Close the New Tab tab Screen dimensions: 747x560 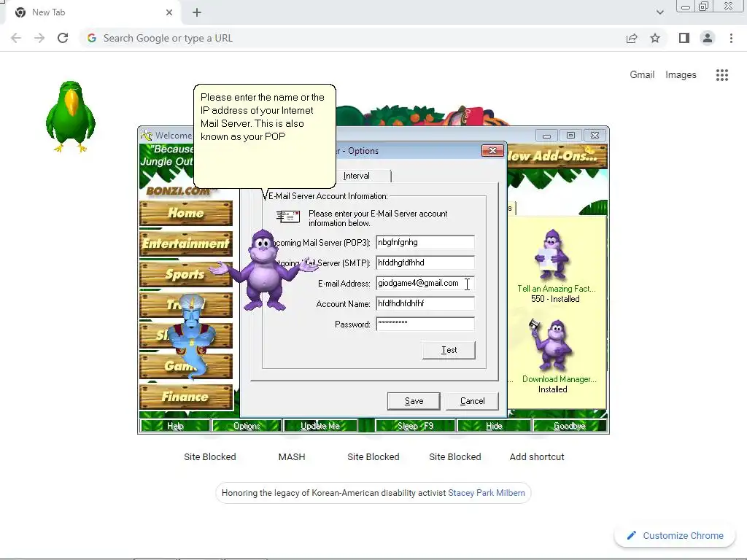click(169, 12)
